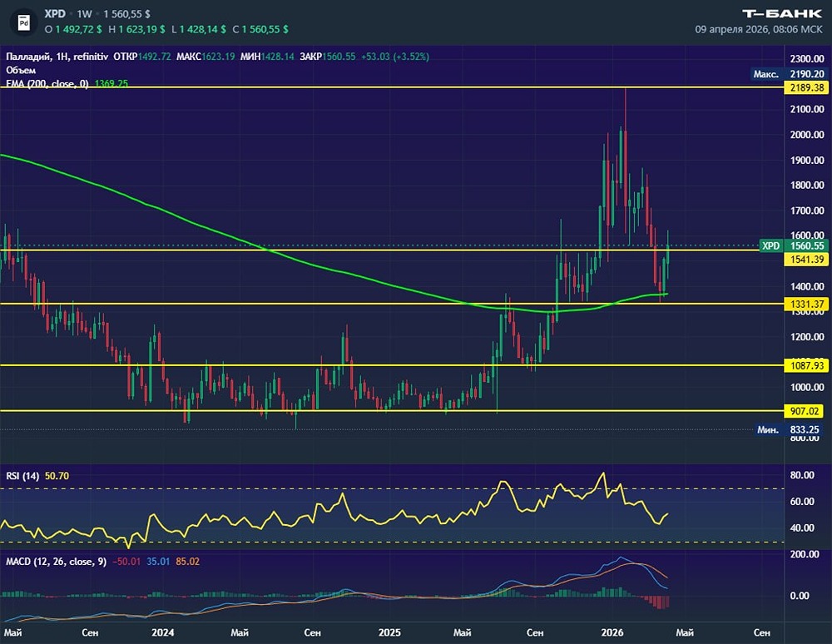Click the 2025 label on time axis
The height and width of the screenshot is (644, 832).
pos(389,632)
